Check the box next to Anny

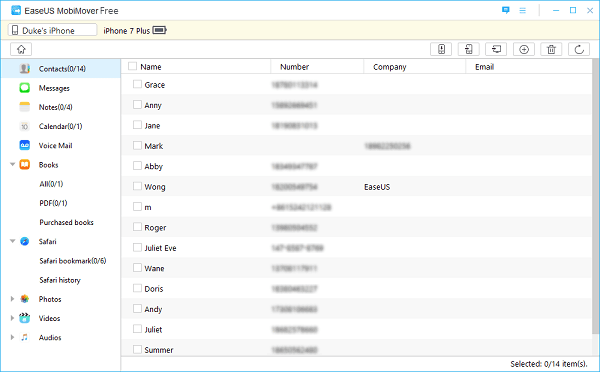137,104
